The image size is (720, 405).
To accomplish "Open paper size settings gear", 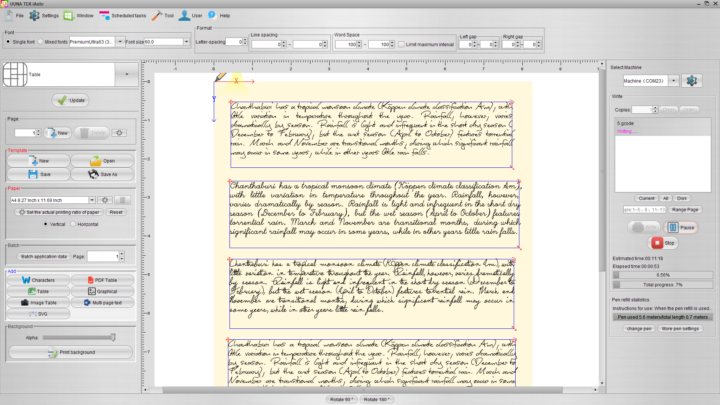I will click(x=105, y=200).
